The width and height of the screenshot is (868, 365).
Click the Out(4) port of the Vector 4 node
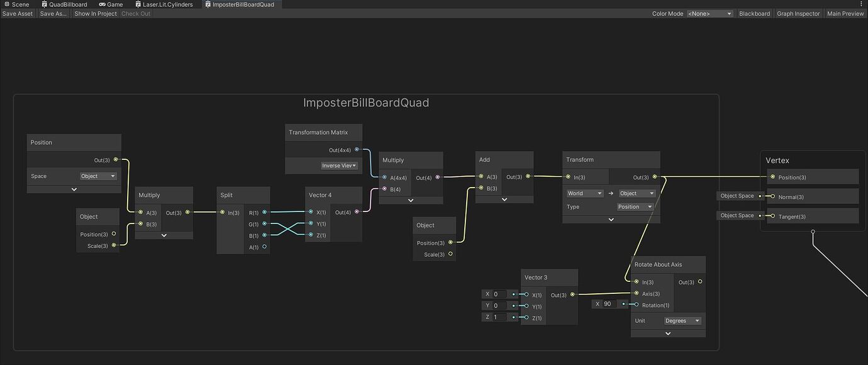(x=357, y=212)
